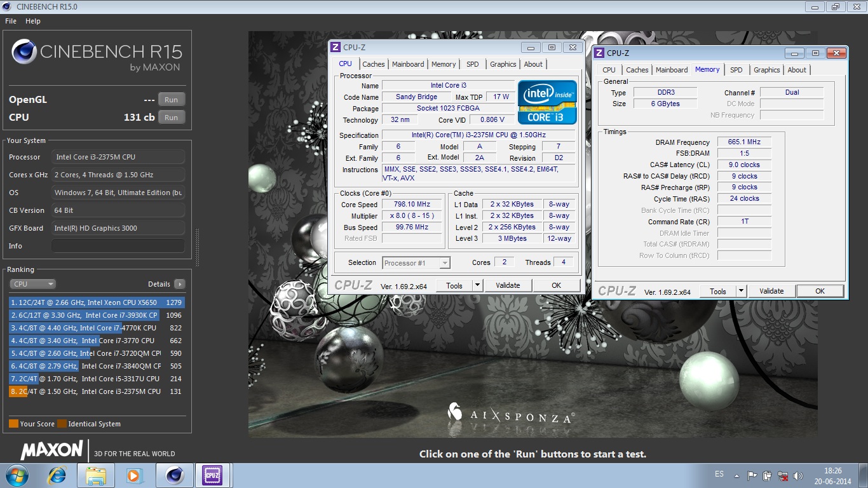This screenshot has height=488, width=868.
Task: Open About tab in CPU window
Action: 533,64
